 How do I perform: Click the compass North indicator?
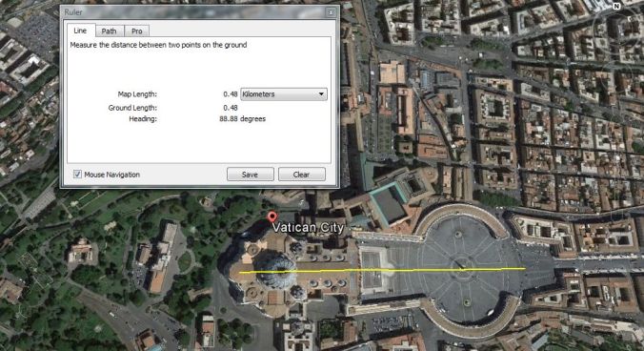coord(617,6)
